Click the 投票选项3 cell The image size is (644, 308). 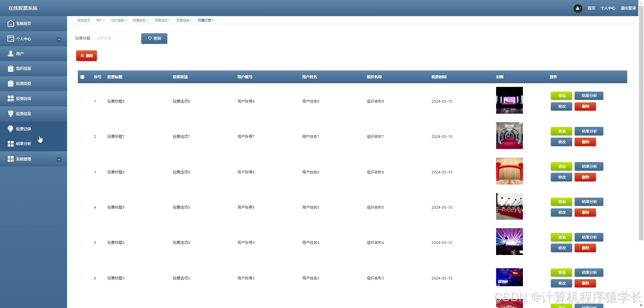click(181, 278)
